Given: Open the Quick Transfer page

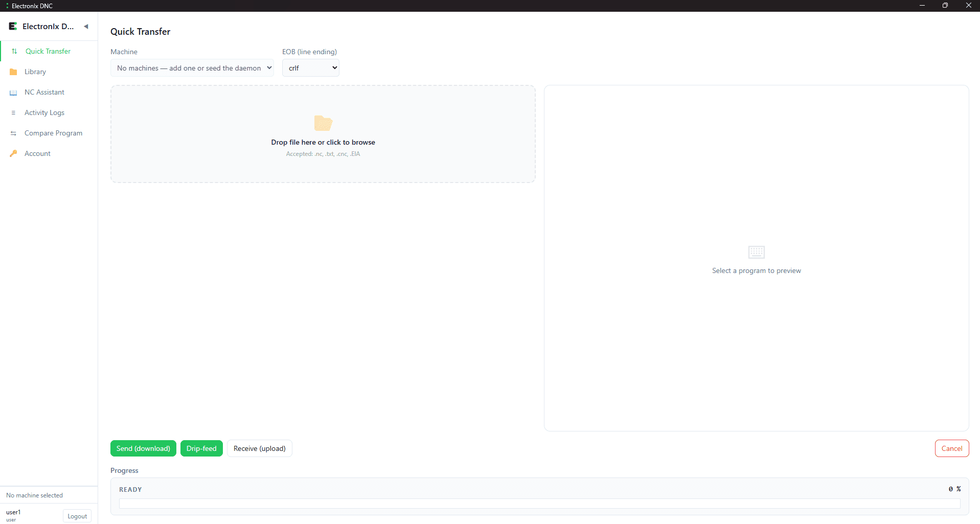Looking at the screenshot, I should [49, 51].
